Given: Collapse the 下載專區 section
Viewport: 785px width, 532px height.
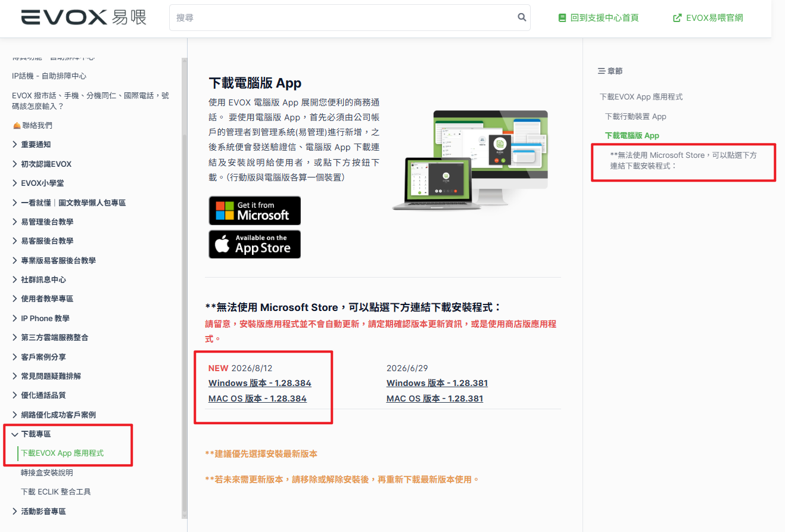Looking at the screenshot, I should pyautogui.click(x=32, y=434).
